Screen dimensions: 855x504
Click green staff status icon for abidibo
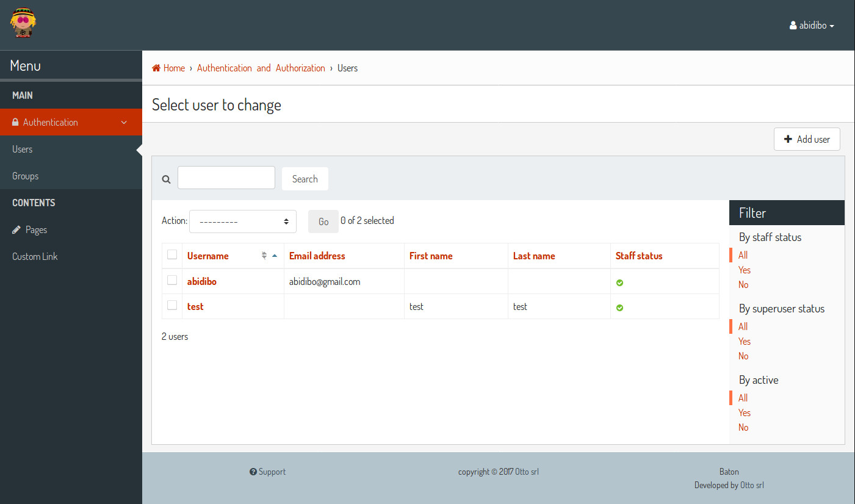(x=619, y=283)
